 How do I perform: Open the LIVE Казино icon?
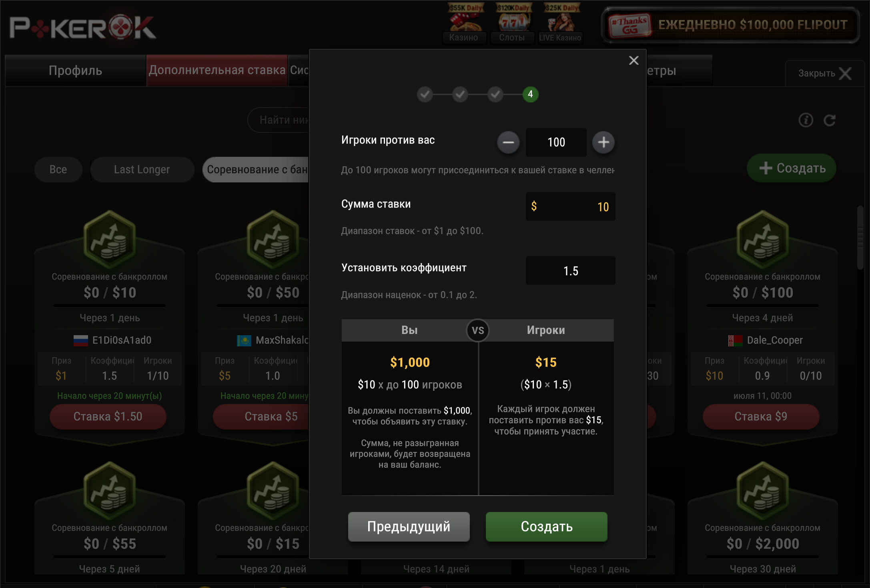(x=560, y=23)
